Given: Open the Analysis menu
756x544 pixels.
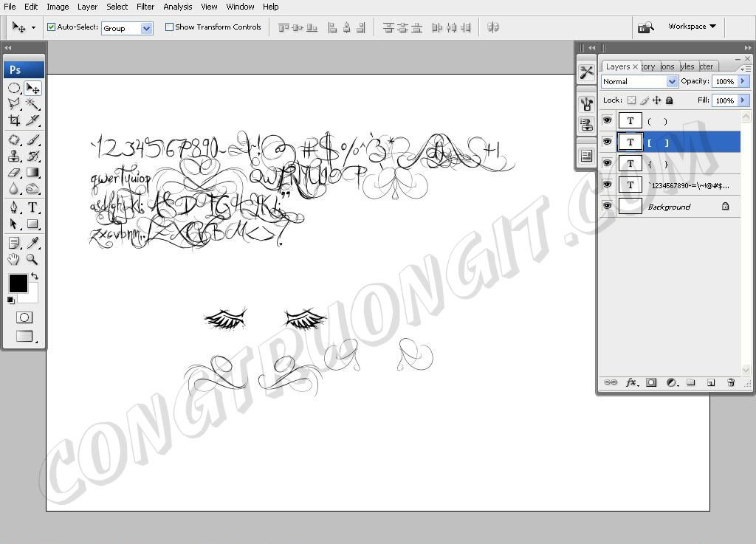Looking at the screenshot, I should [177, 7].
